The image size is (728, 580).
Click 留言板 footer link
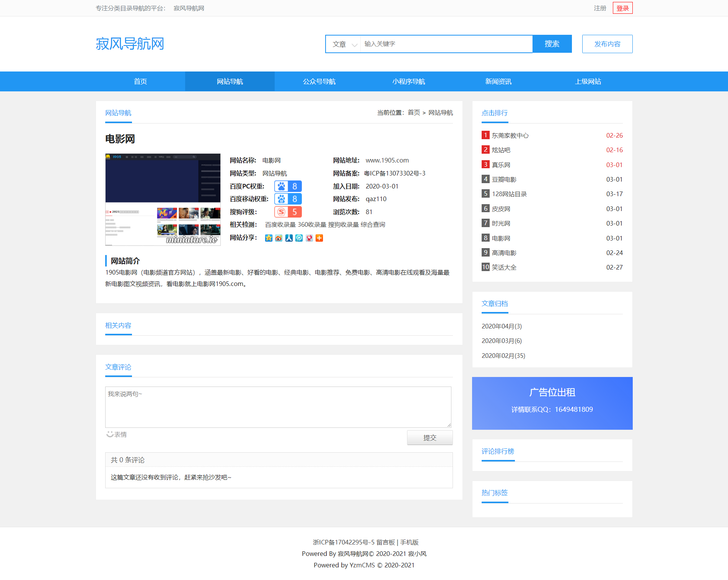385,542
